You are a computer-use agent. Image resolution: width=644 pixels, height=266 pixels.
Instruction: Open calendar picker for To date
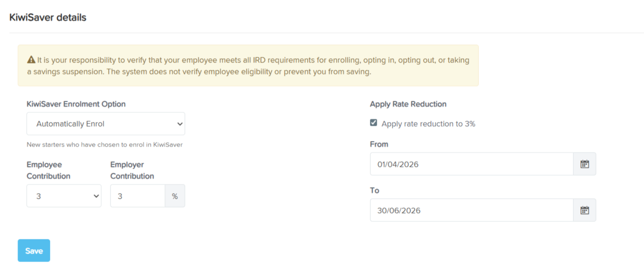[585, 210]
